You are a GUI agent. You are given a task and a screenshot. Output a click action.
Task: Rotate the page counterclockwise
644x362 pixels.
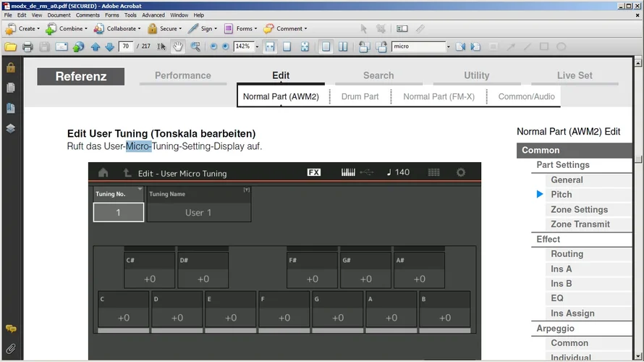[364, 47]
